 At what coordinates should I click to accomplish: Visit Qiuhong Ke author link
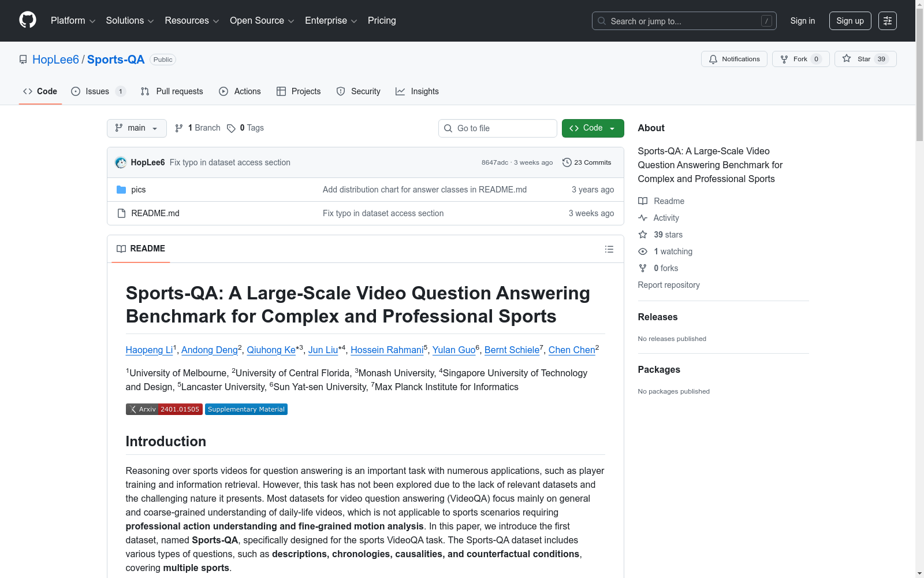(271, 350)
